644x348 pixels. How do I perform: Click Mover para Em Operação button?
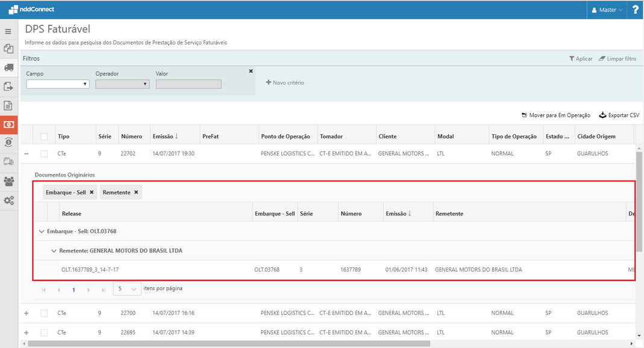[555, 115]
